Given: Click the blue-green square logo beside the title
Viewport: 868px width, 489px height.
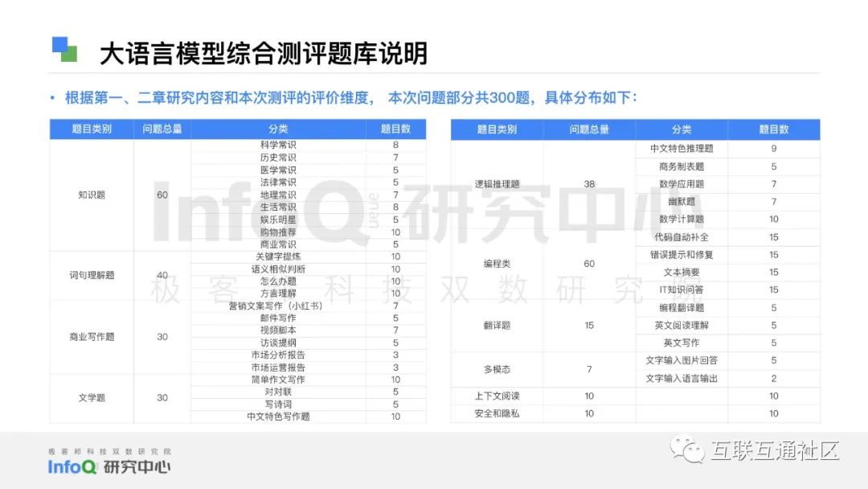Looking at the screenshot, I should 64,50.
